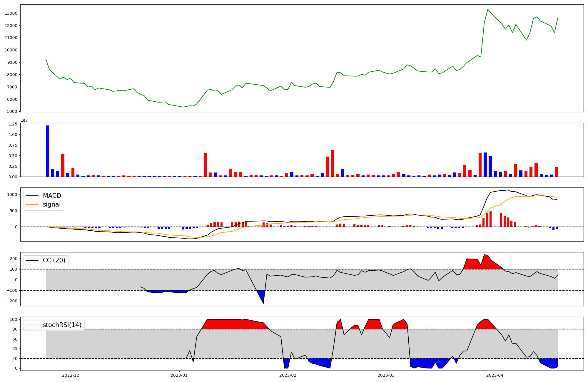Click the highest peak of the green price line
This screenshot has width=588, height=382.
click(488, 9)
